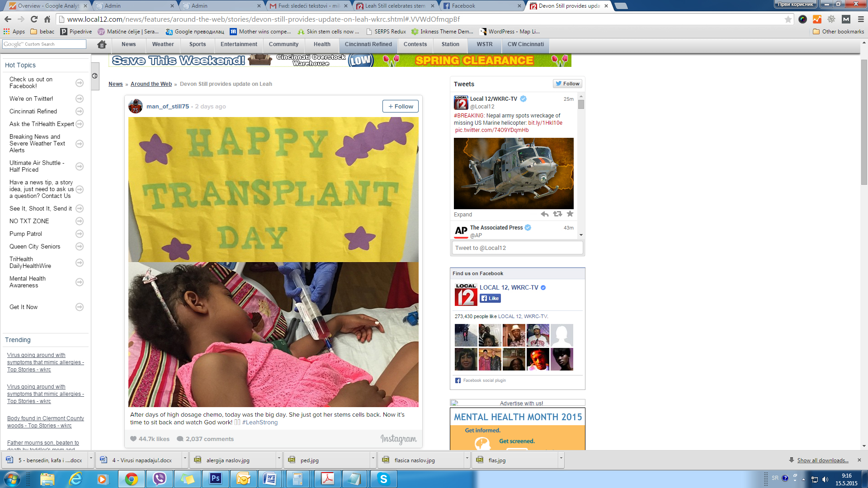Screen dimensions: 868x488
Task: Open dropdown arrow for ped.jpg download
Action: [373, 458]
